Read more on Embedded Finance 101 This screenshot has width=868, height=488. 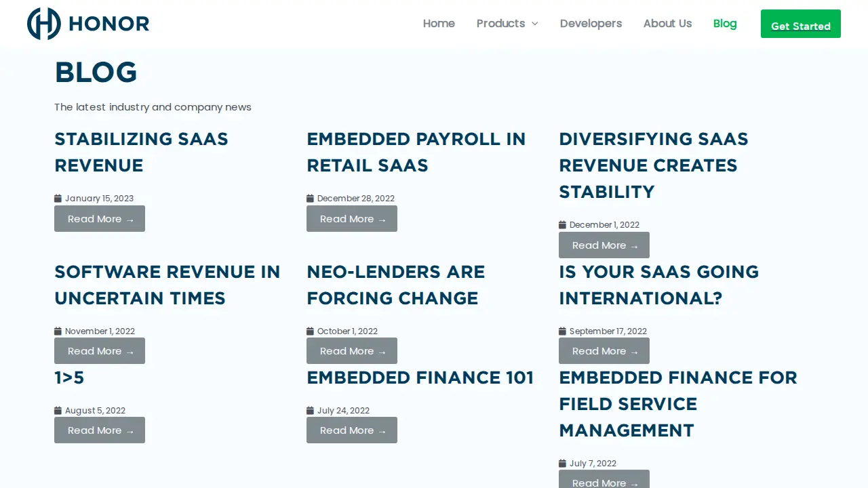click(352, 430)
